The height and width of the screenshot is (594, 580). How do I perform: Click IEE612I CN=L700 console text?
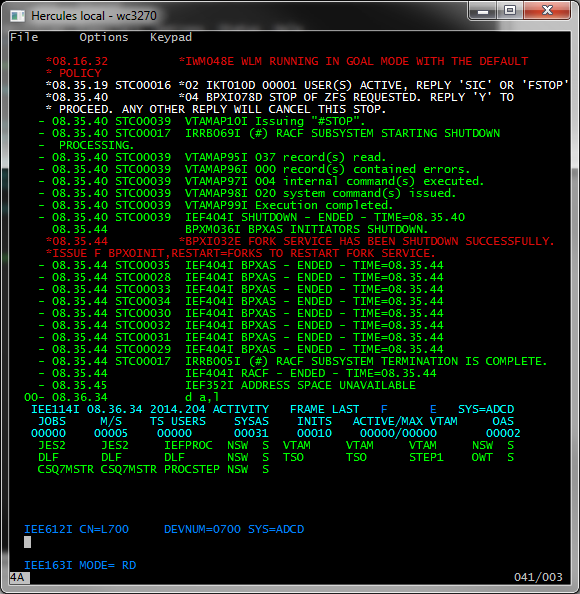(x=77, y=529)
